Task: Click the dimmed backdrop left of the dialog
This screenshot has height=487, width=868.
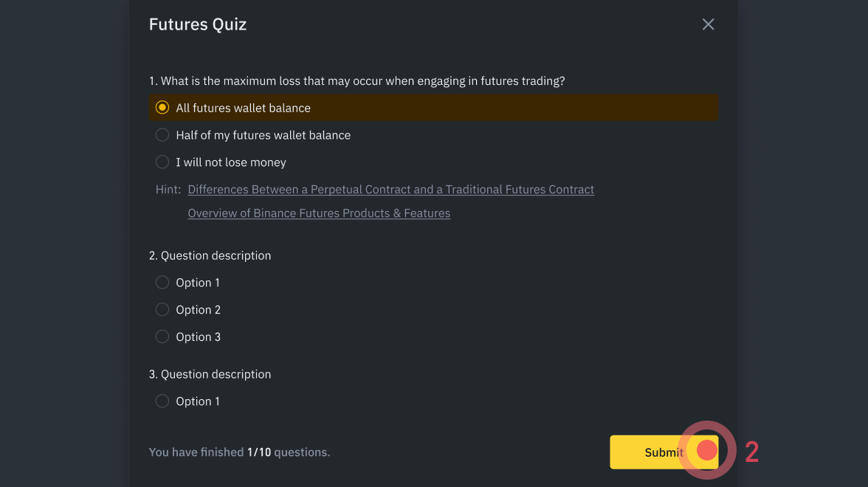Action: pyautogui.click(x=63, y=243)
